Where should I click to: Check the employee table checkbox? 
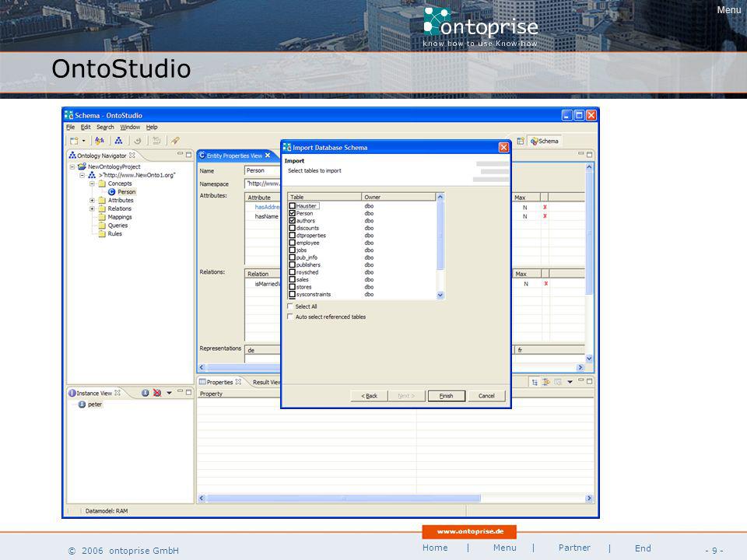coord(292,243)
